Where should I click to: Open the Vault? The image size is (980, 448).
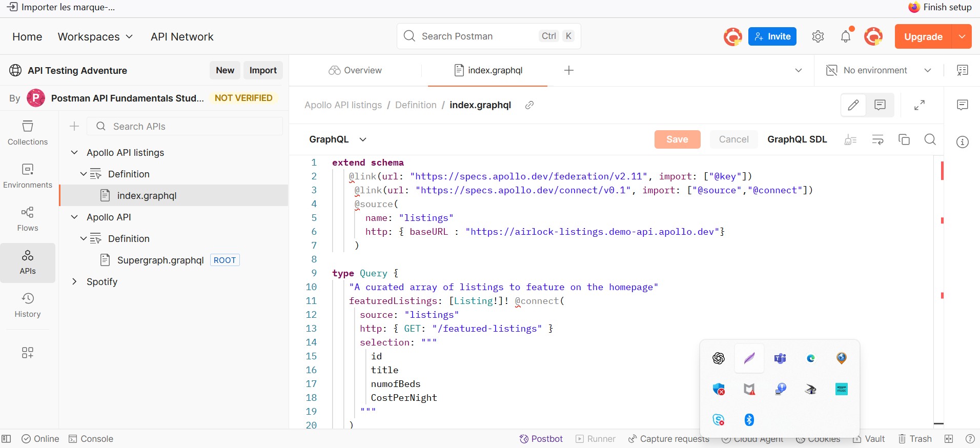[869, 439]
